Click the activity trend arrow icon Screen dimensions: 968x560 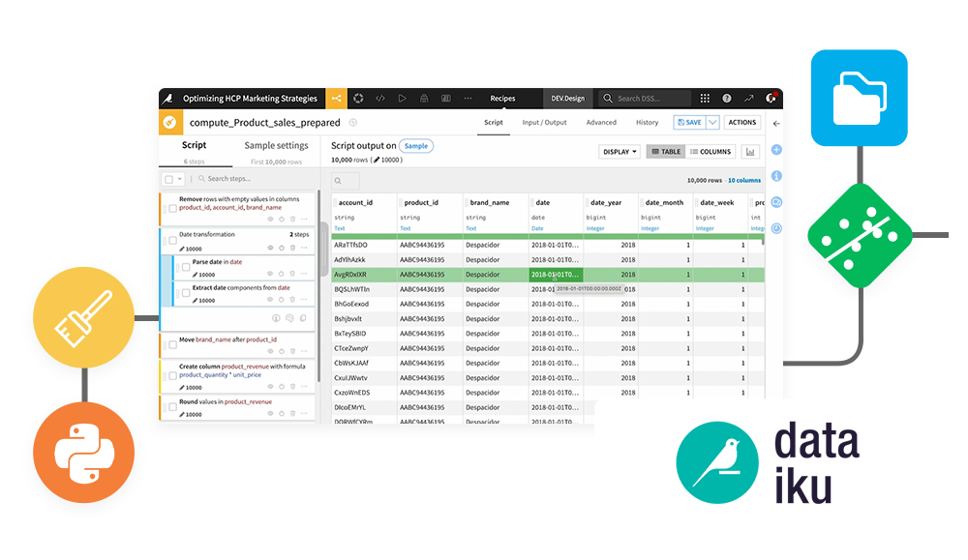coord(749,99)
